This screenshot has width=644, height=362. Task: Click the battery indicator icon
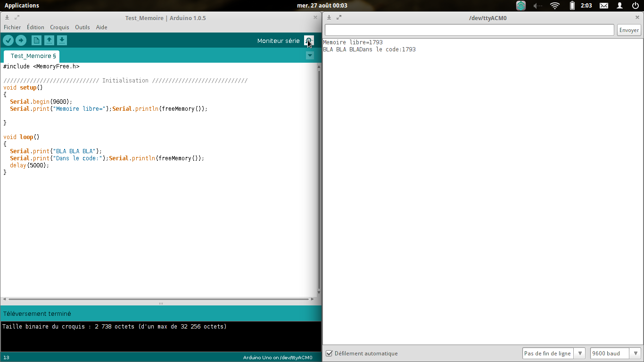click(x=572, y=6)
